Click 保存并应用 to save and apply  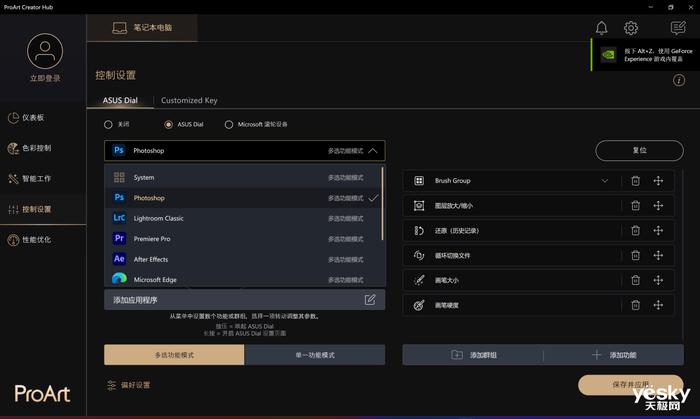[630, 385]
